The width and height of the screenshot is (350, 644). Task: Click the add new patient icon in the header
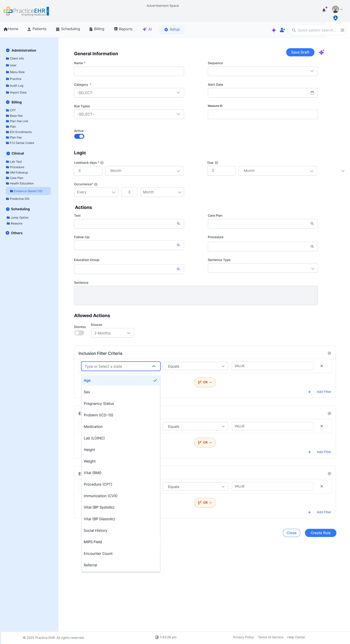(282, 30)
